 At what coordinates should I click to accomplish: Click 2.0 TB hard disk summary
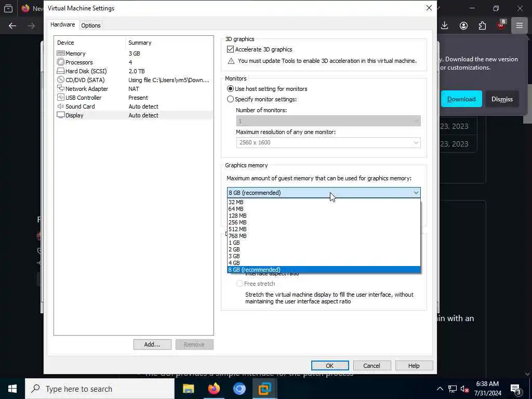click(137, 71)
